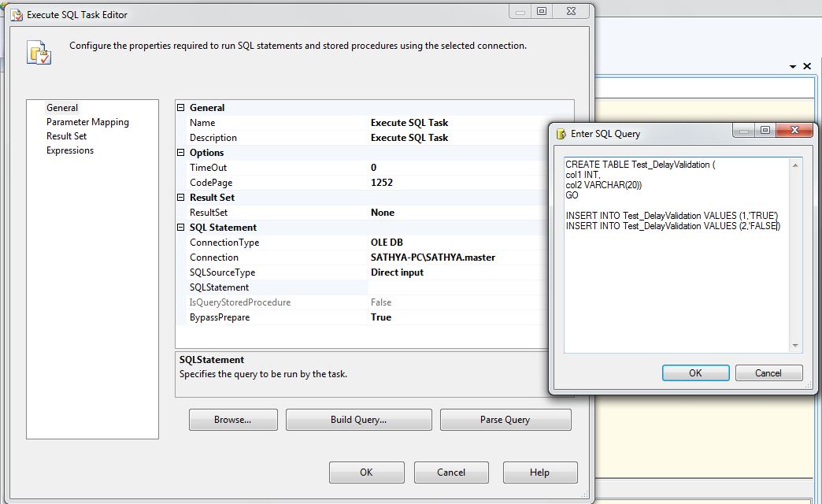Click the large task icon below the title bar

pos(39,52)
